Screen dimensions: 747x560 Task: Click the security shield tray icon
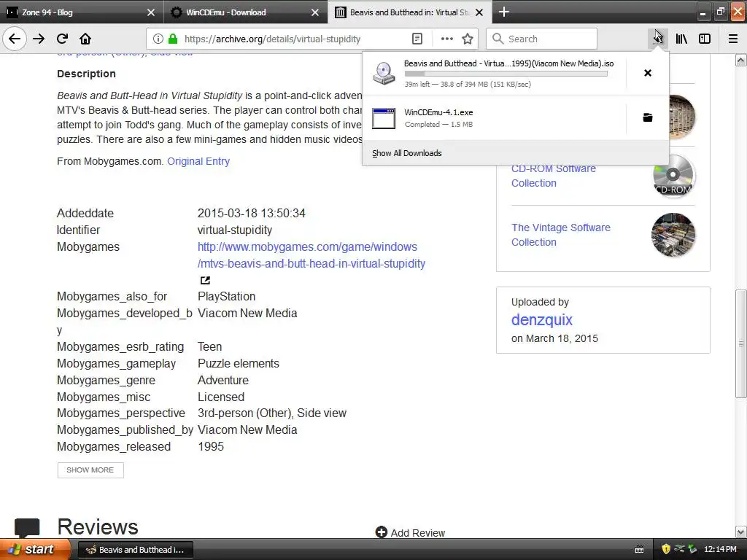pyautogui.click(x=666, y=550)
